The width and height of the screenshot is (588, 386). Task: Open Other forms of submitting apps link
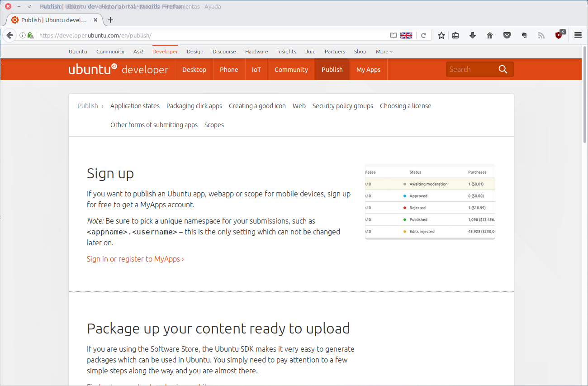(154, 125)
